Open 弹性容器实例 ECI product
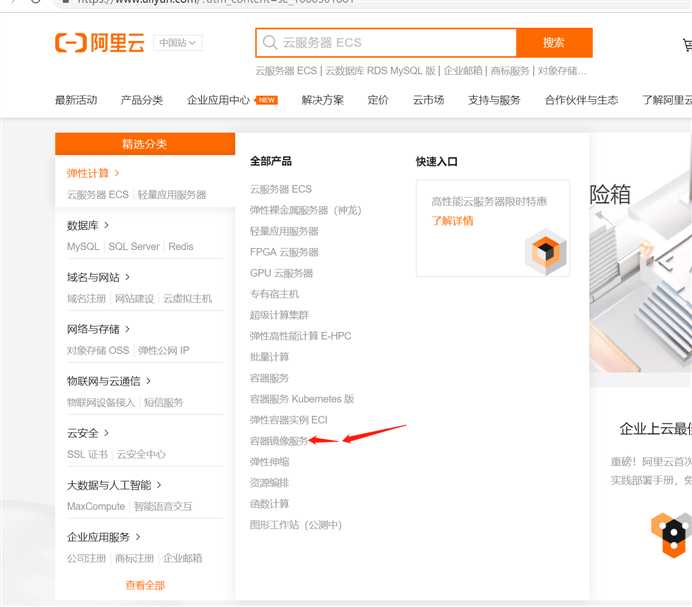This screenshot has width=692, height=607. click(289, 420)
